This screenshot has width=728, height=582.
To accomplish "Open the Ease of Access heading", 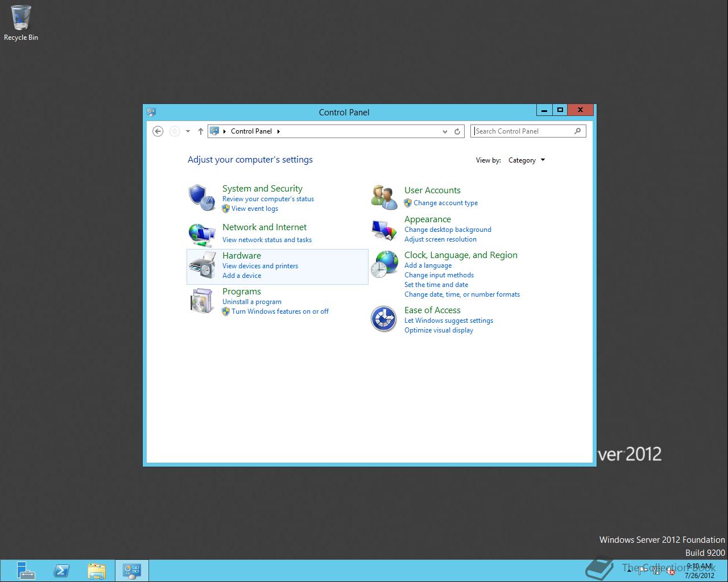I will click(x=432, y=310).
